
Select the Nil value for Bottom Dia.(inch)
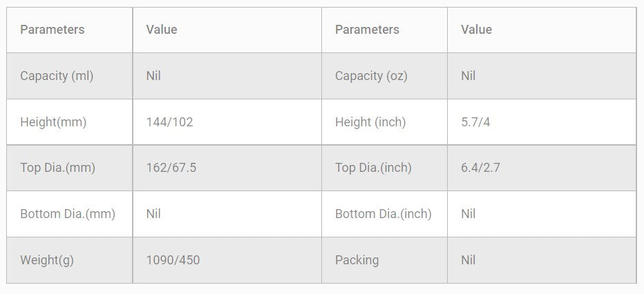point(468,214)
